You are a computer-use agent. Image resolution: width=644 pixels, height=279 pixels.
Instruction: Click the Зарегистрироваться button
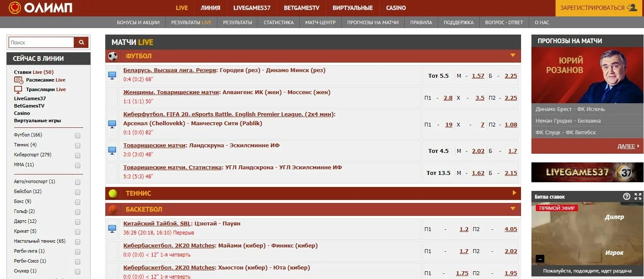click(x=600, y=8)
